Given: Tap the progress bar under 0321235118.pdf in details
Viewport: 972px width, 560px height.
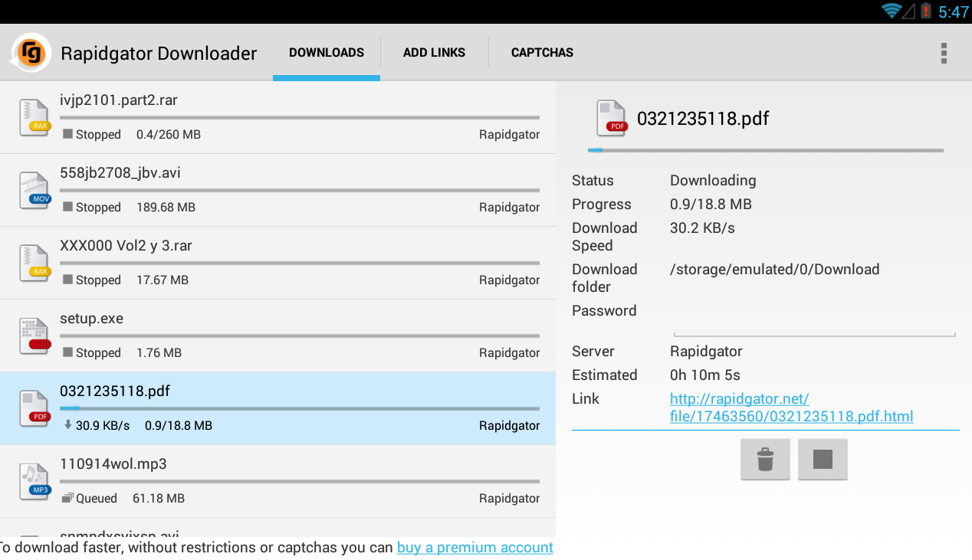Looking at the screenshot, I should (765, 151).
